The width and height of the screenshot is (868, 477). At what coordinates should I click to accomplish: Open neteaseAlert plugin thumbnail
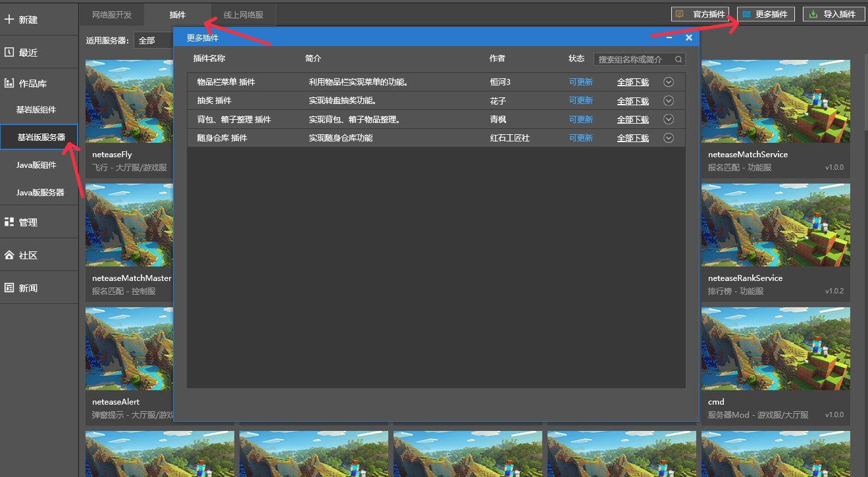click(129, 349)
